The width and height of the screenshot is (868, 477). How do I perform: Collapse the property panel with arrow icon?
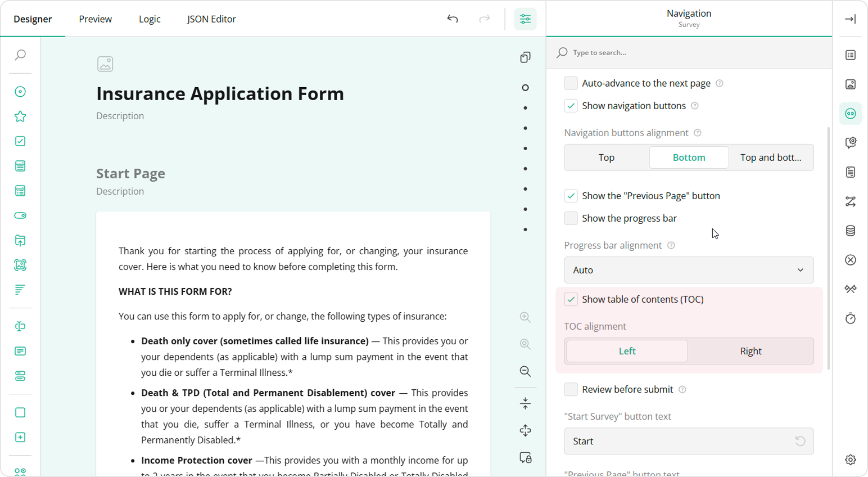[x=850, y=19]
